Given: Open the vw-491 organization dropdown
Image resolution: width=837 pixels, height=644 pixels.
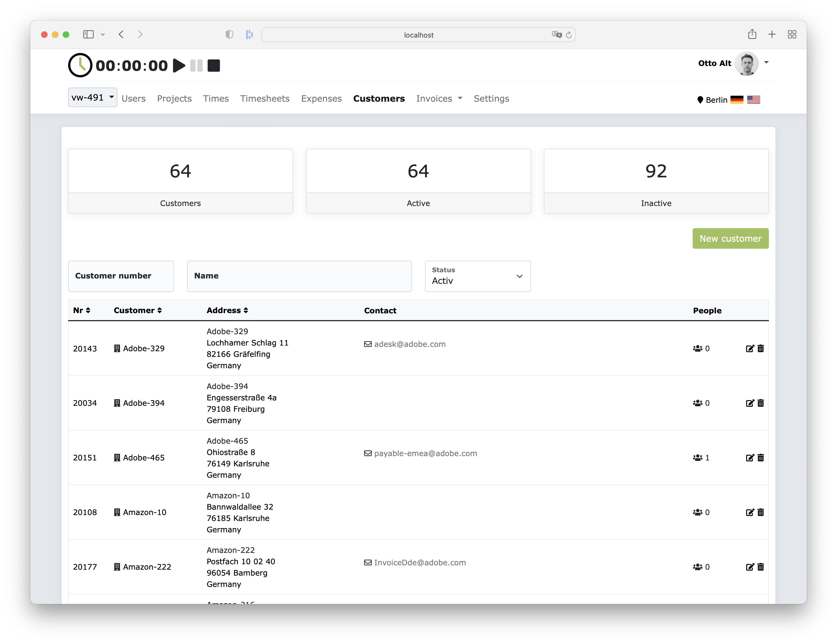Looking at the screenshot, I should [93, 97].
